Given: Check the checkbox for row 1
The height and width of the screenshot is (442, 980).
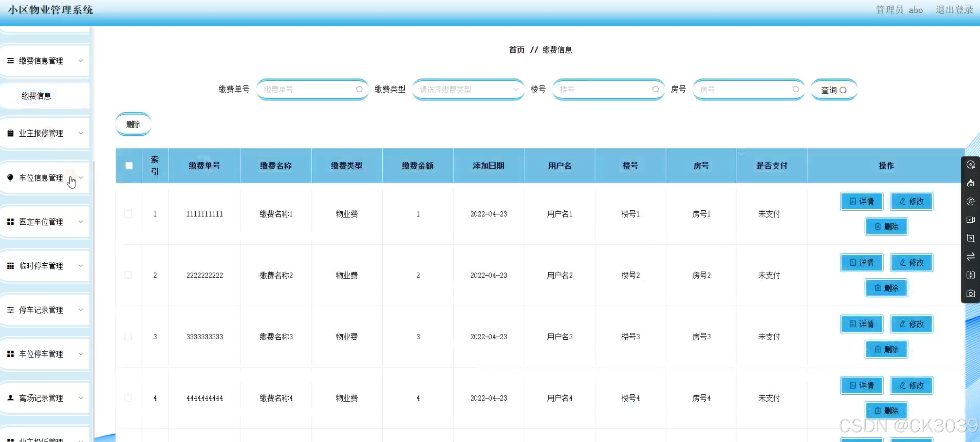Looking at the screenshot, I should 128,214.
